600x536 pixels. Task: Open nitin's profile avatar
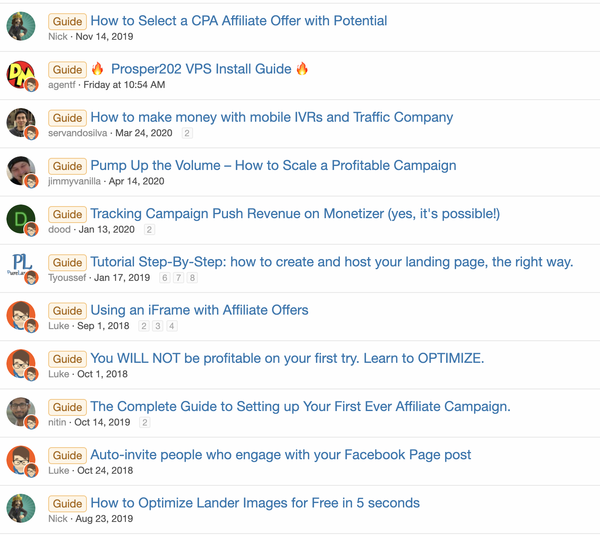(x=21, y=412)
